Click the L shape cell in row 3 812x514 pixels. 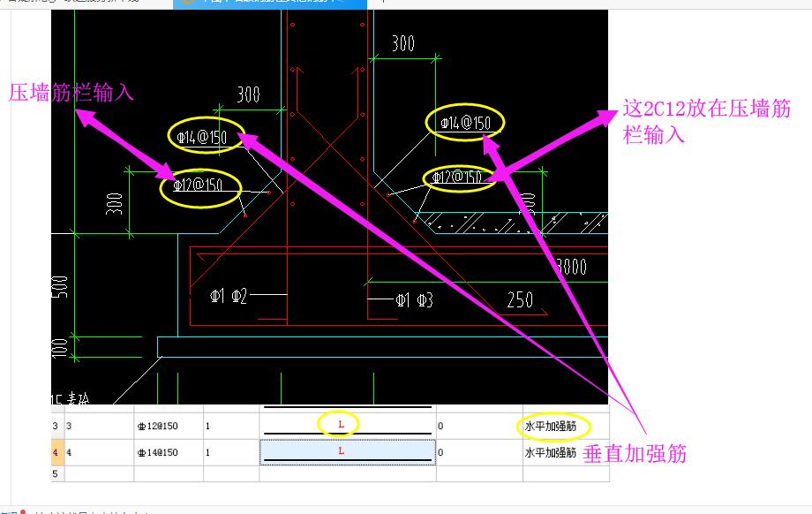coord(348,426)
